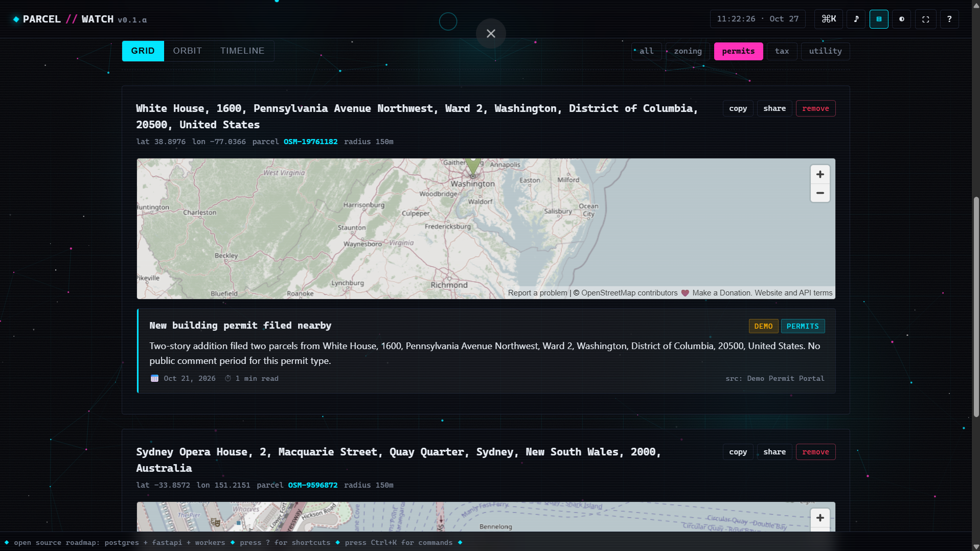Switch to the ORBIT view tab
Viewport: 980px width, 551px height.
[x=187, y=51]
